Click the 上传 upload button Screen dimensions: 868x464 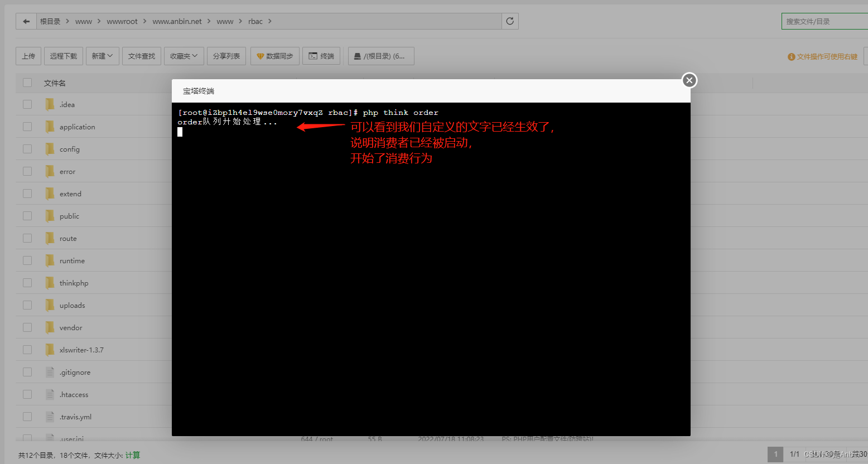(x=28, y=56)
